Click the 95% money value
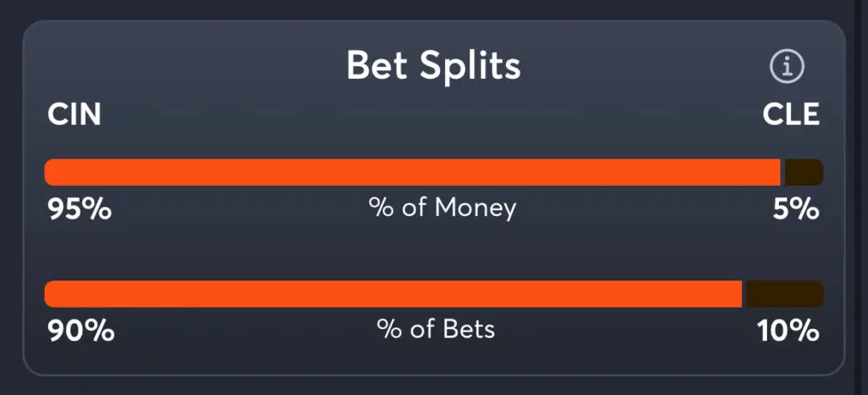The image size is (868, 395). 79,209
